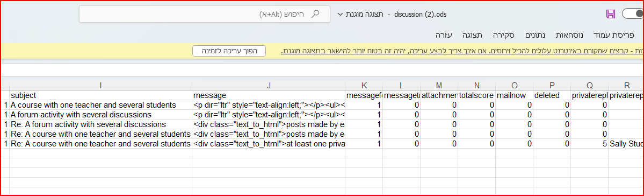Screen dimensions: 644x196
Task: Click the 'privaterepl' header cell in column Q
Action: coord(589,95)
